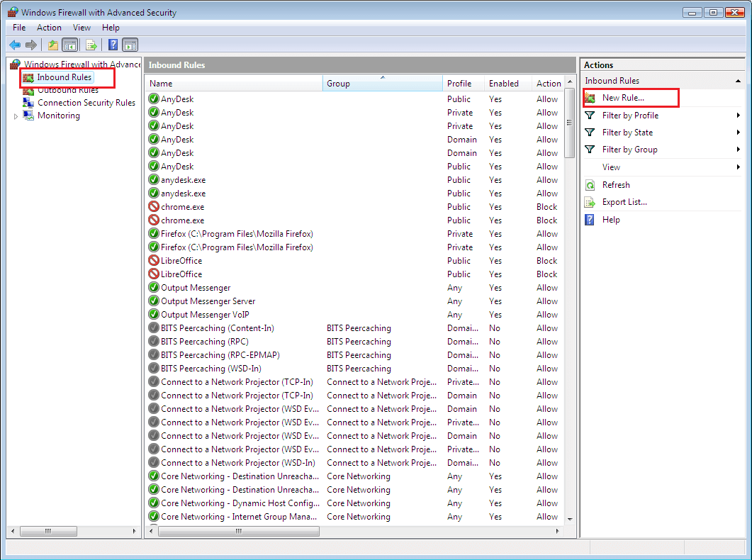
Task: Click scroll down arrow of rules list
Action: pyautogui.click(x=570, y=520)
